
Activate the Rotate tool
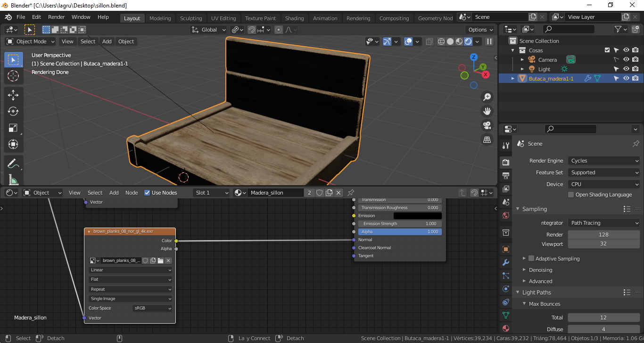pyautogui.click(x=13, y=111)
